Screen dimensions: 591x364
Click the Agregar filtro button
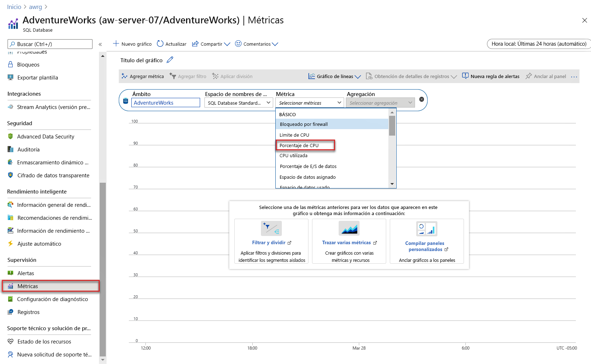click(188, 76)
